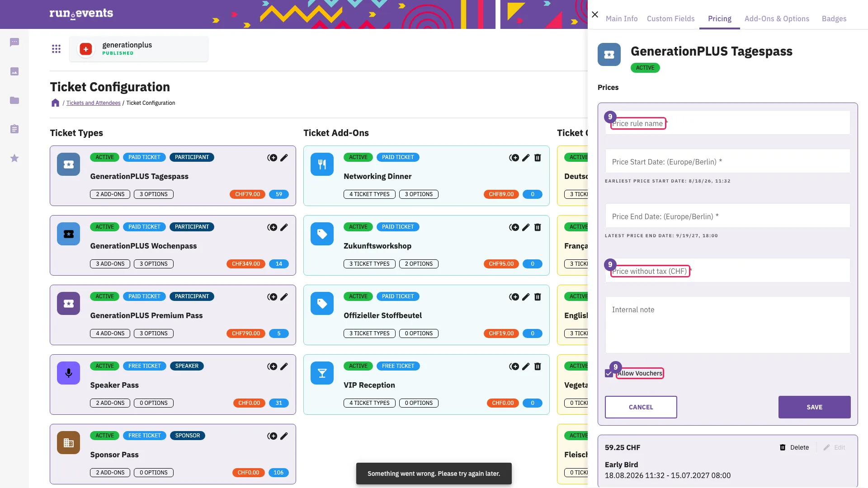
Task: Click the Price rule name input field
Action: coord(728,123)
